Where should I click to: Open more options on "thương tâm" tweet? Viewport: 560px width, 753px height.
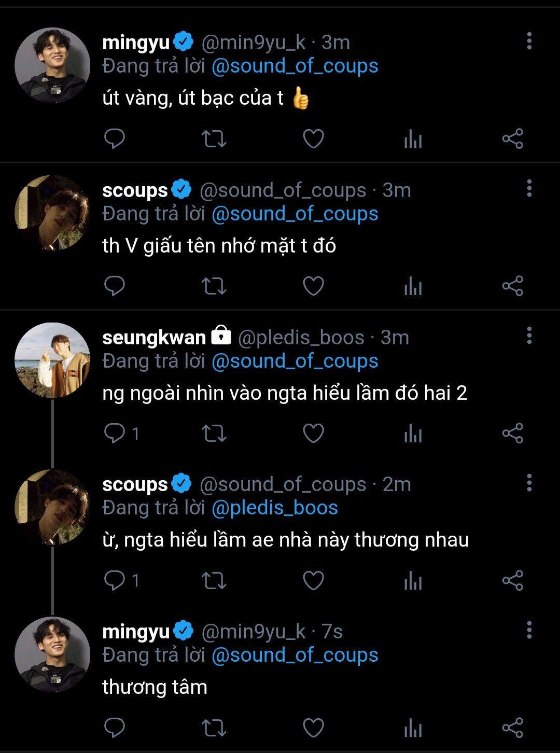click(529, 630)
